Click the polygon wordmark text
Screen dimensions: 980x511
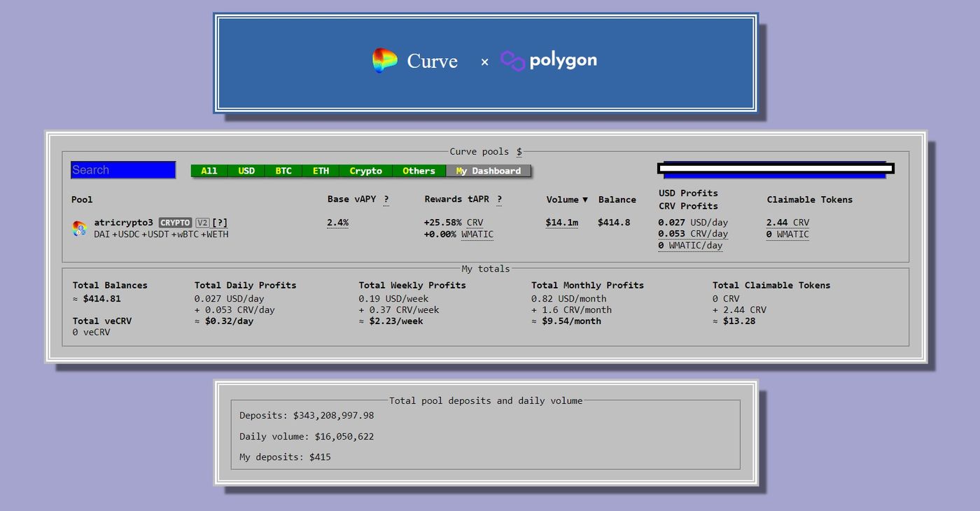point(563,61)
